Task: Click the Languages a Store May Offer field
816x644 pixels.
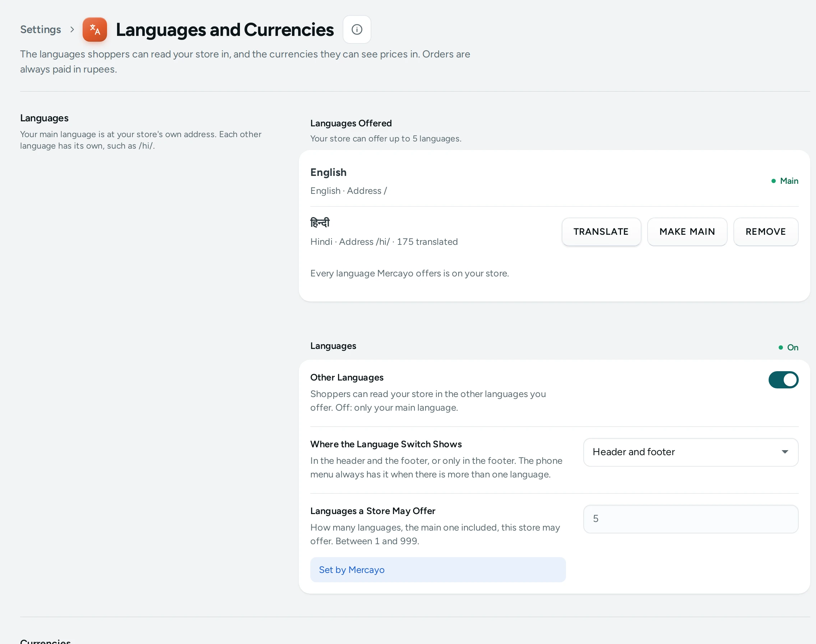Action: pos(690,519)
